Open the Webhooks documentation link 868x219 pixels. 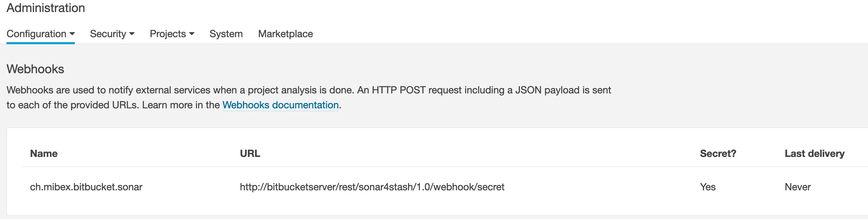pyautogui.click(x=280, y=105)
